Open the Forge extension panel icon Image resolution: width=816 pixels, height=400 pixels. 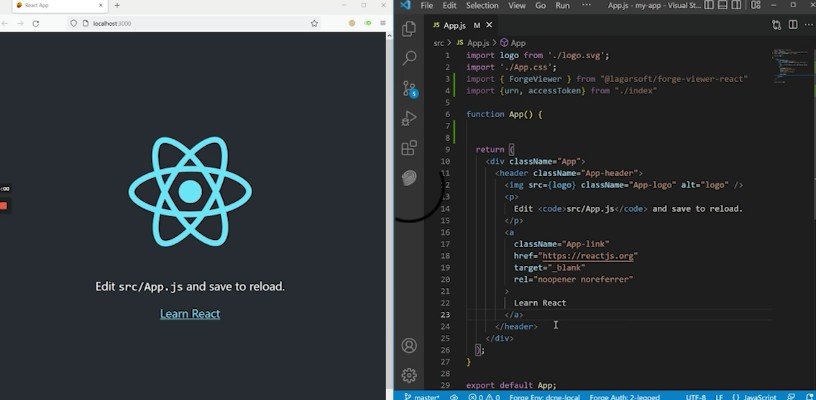pyautogui.click(x=409, y=178)
